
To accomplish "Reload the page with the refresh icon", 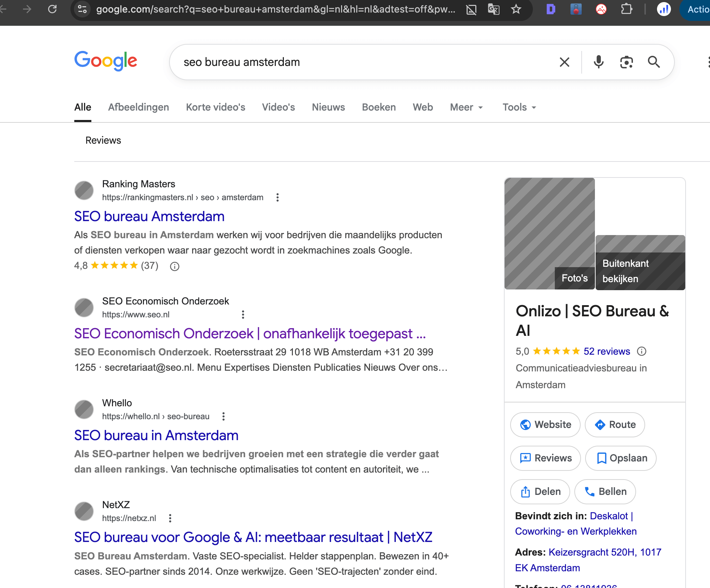I will pos(52,9).
